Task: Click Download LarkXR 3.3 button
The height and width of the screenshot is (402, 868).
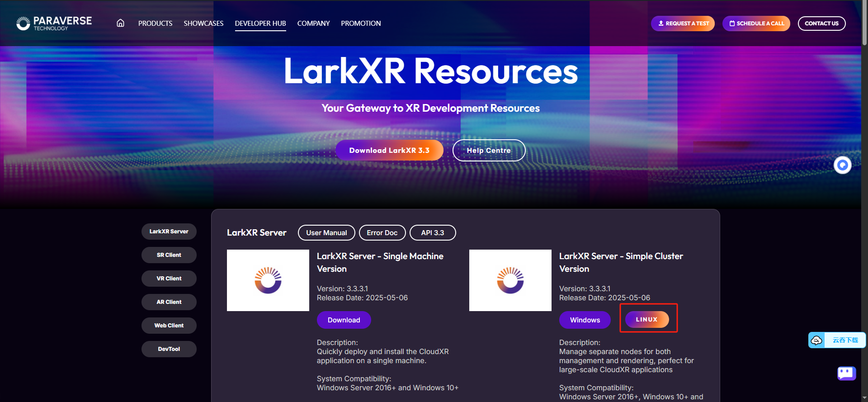Action: point(389,150)
